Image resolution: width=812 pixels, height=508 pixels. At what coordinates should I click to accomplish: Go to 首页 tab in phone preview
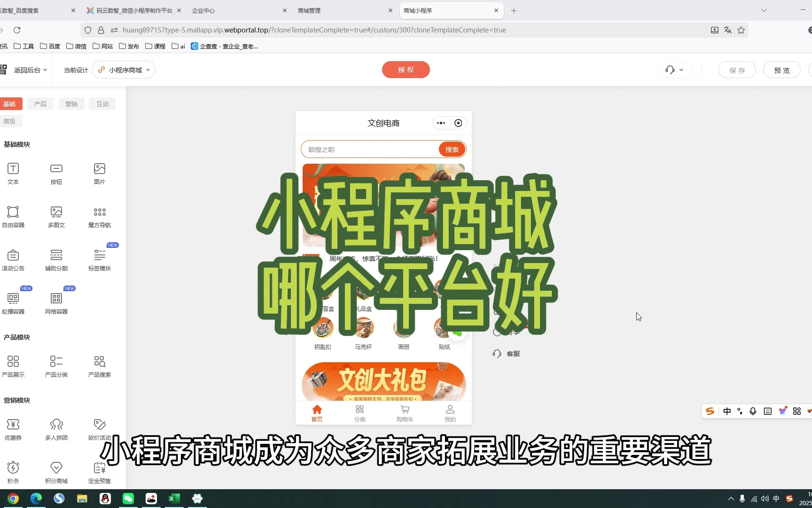click(317, 413)
